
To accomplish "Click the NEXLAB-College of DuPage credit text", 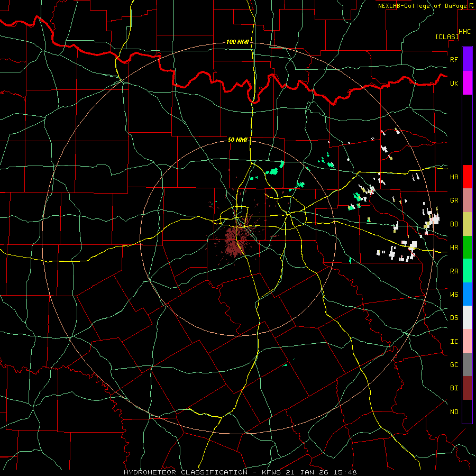I will 422,6.
